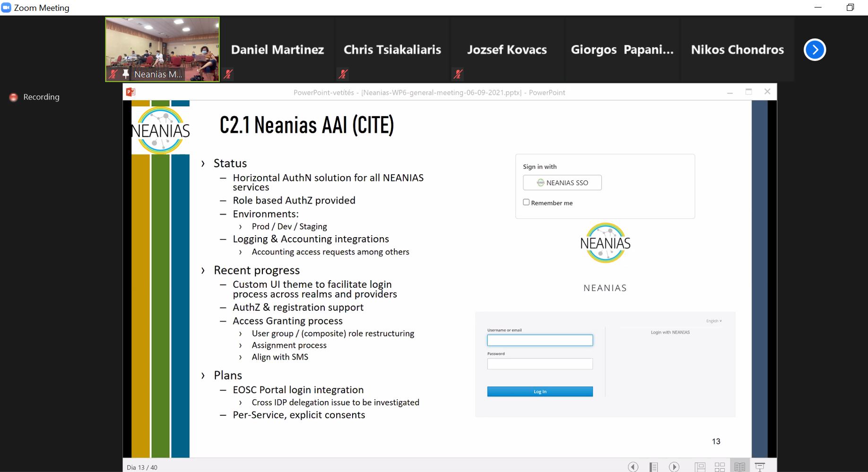Click the NEANIAS logo above login form
This screenshot has width=868, height=472.
click(x=605, y=243)
